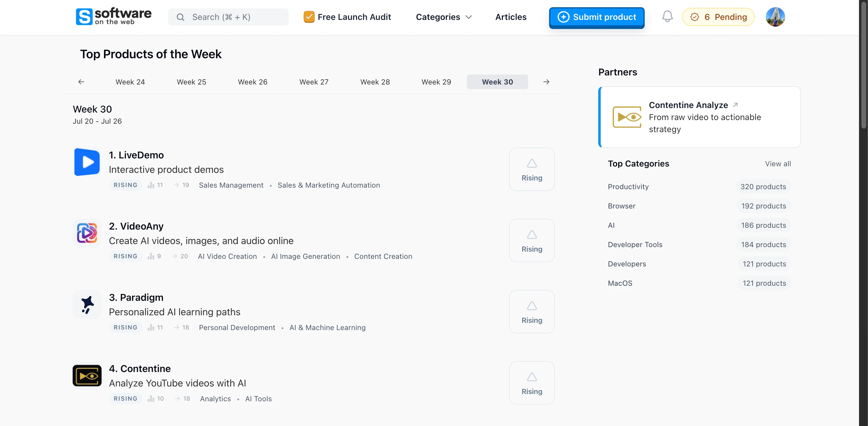Viewport: 868px width, 426px height.
Task: Click LiveDemo's bar chart stats icon
Action: click(151, 185)
